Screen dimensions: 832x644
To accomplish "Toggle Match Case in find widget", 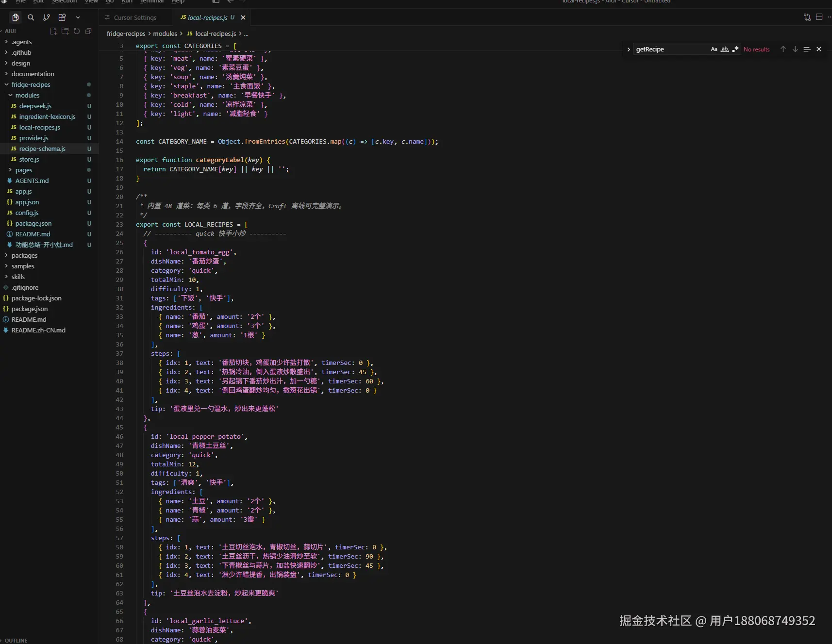I will pos(714,49).
